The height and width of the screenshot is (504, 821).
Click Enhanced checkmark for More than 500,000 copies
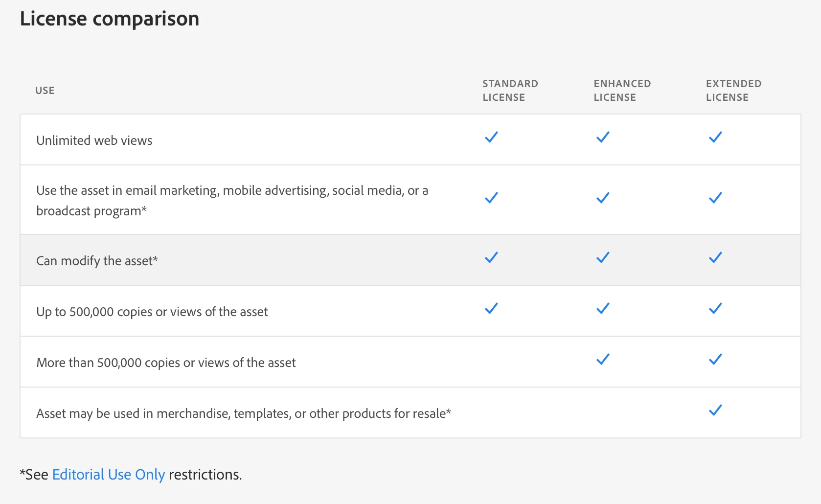point(603,360)
